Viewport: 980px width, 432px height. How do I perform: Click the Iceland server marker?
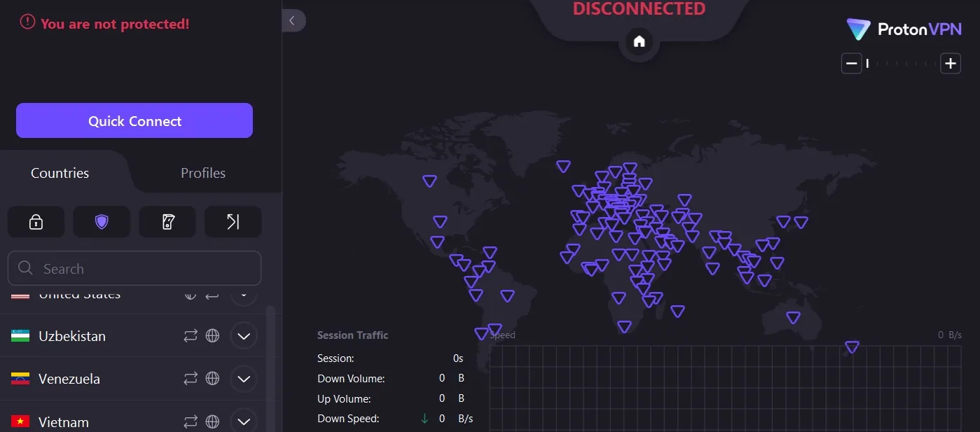coord(563,167)
